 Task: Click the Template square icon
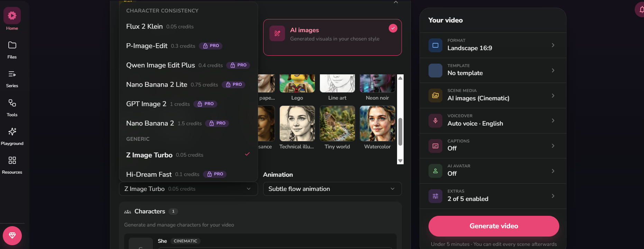pos(435,71)
